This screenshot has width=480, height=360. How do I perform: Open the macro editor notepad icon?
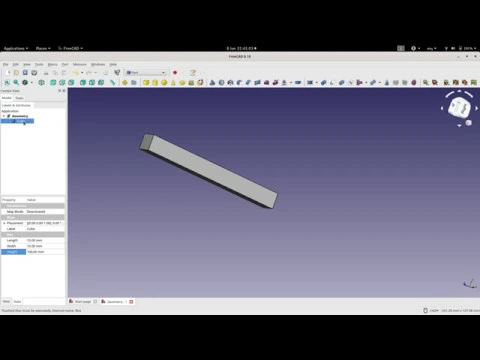click(193, 73)
